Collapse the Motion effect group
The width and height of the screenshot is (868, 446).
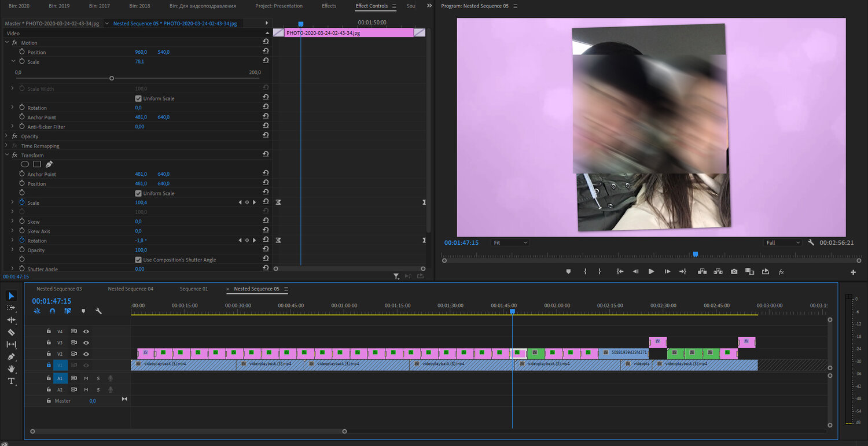click(6, 42)
